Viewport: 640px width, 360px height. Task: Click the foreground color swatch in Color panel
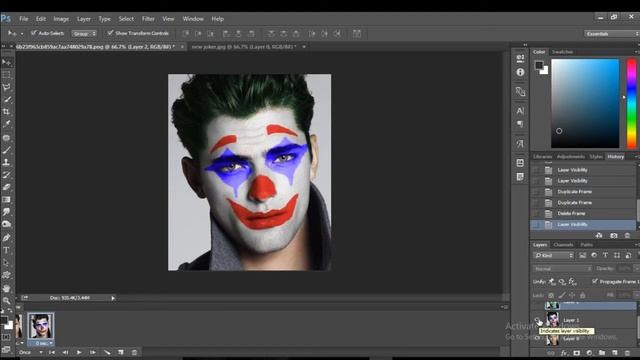(539, 65)
